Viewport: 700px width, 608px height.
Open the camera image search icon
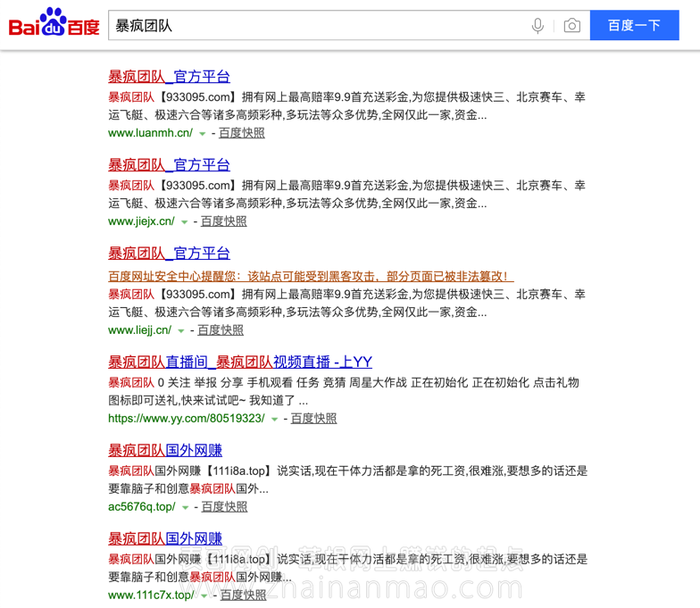tap(571, 25)
